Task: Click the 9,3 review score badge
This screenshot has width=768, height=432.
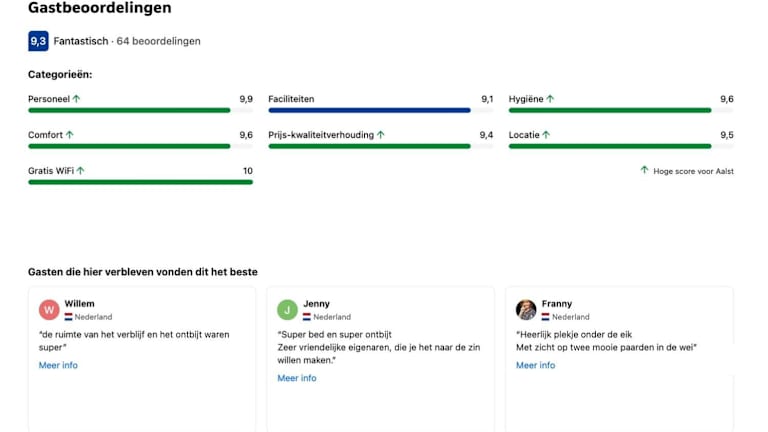Action: point(38,41)
